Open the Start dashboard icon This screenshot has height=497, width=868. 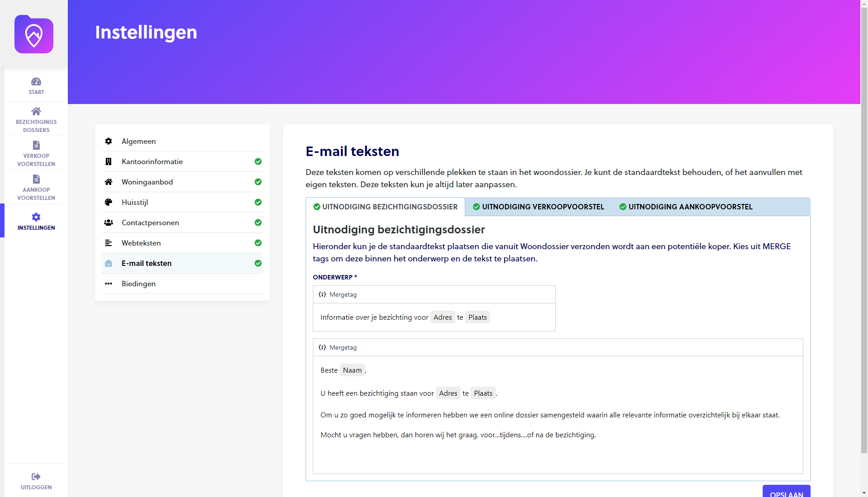pos(36,81)
